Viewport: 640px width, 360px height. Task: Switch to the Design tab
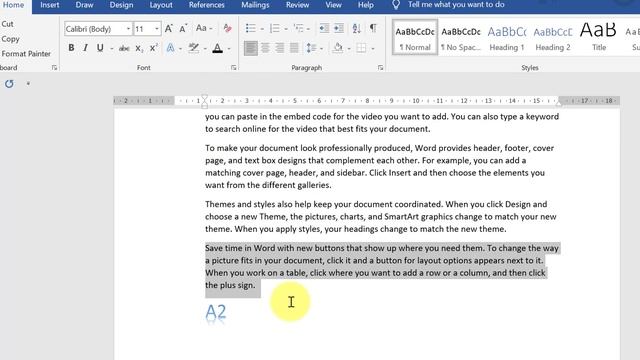point(121,5)
